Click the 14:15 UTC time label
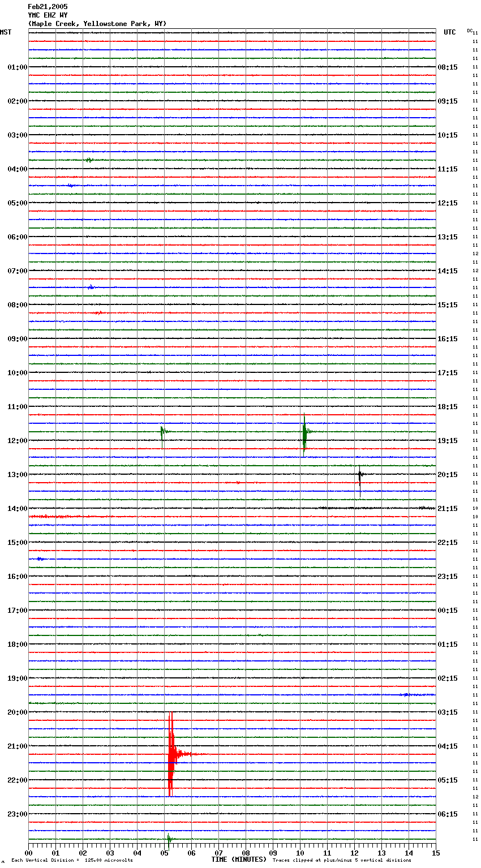The height and width of the screenshot is (868, 481). (x=448, y=271)
